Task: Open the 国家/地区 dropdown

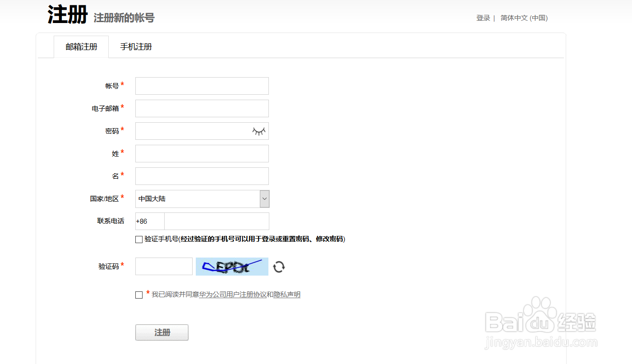Action: coord(202,199)
